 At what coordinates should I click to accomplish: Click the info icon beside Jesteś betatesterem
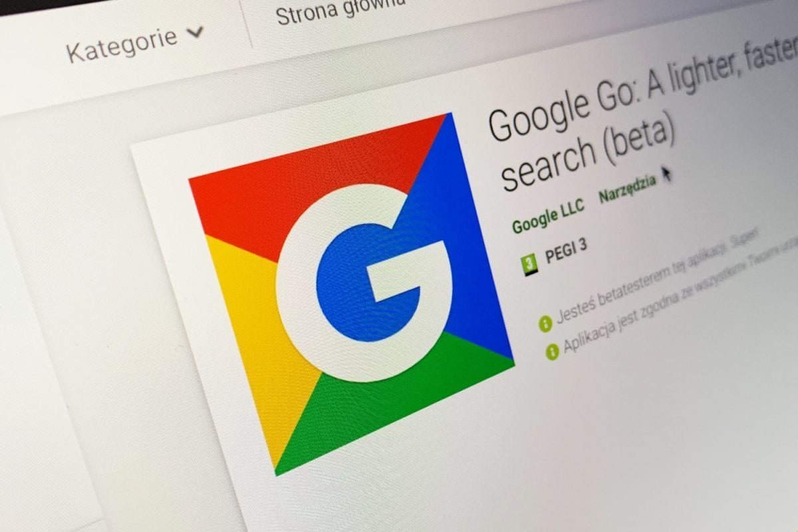coord(546,325)
